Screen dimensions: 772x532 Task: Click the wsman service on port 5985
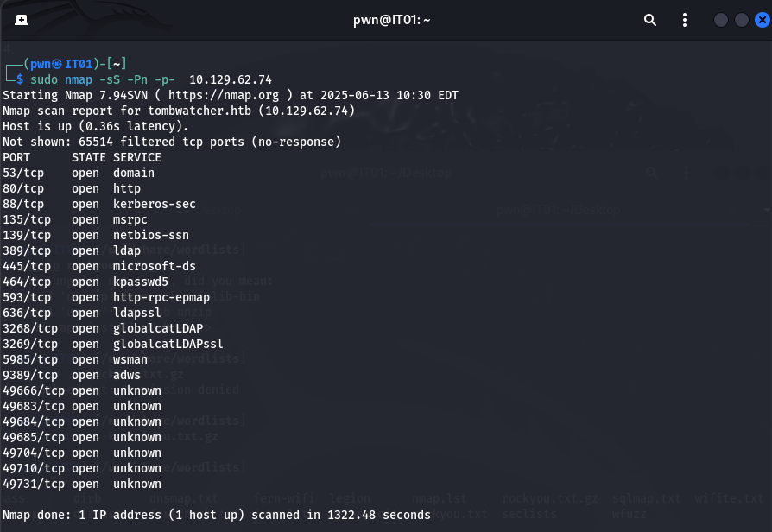click(x=130, y=359)
